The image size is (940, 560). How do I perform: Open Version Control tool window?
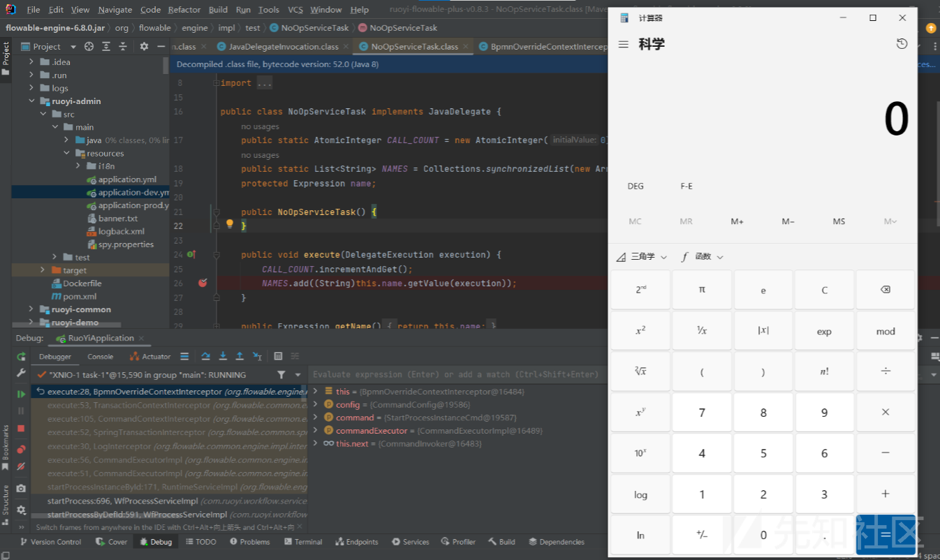50,542
